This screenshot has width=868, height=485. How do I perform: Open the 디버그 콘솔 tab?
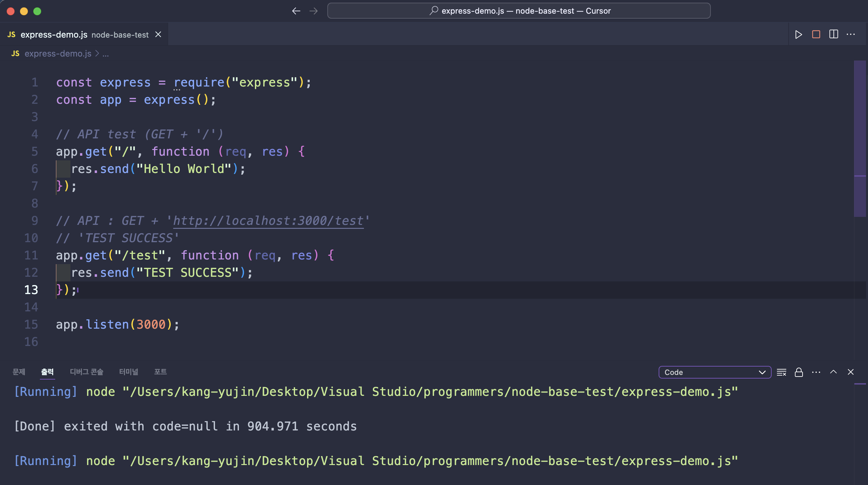(x=86, y=372)
